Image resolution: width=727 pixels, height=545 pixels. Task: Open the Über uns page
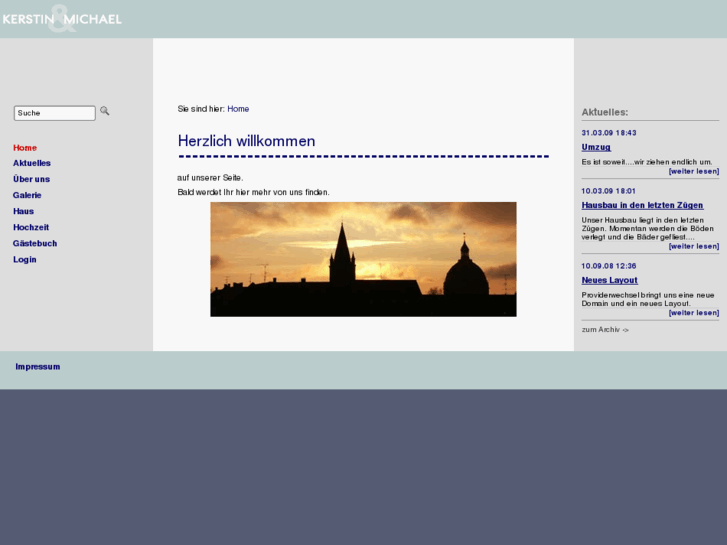(31, 179)
